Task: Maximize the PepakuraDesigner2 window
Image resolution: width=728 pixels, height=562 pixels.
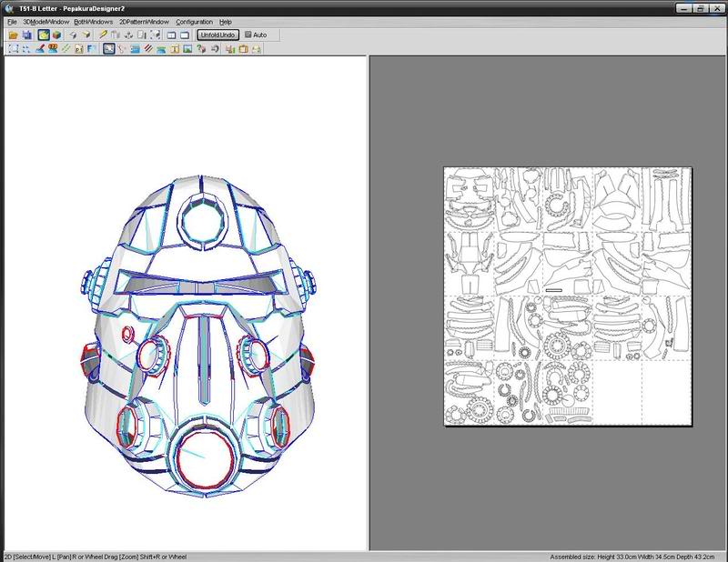Action: 700,8
